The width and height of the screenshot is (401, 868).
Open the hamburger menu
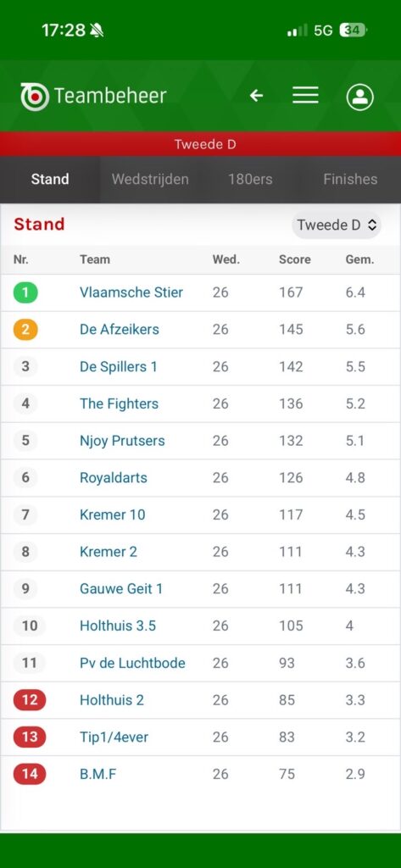(x=305, y=95)
